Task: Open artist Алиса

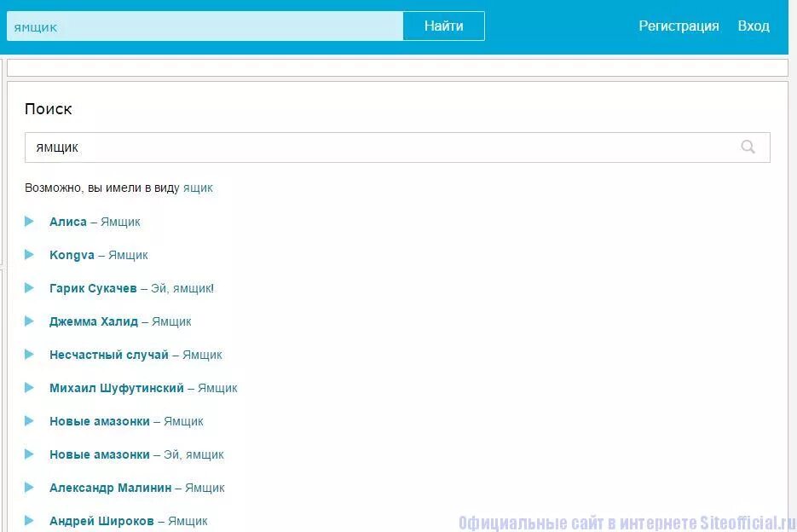Action: pos(68,222)
